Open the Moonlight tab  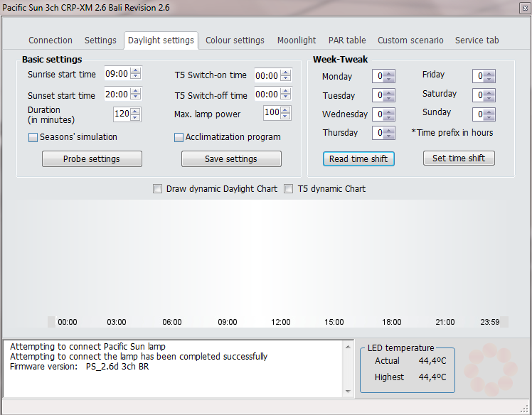pos(297,41)
